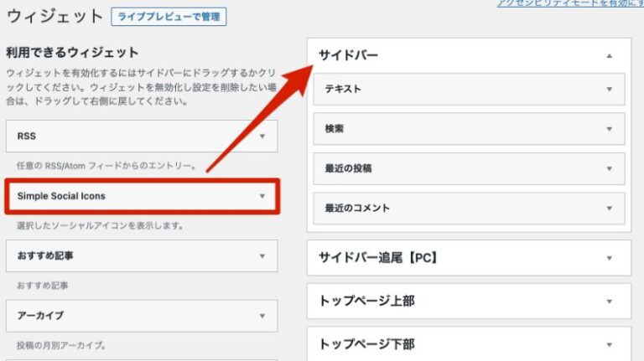Click the 選択したソーシャルアイコンを表示します description

(x=100, y=225)
